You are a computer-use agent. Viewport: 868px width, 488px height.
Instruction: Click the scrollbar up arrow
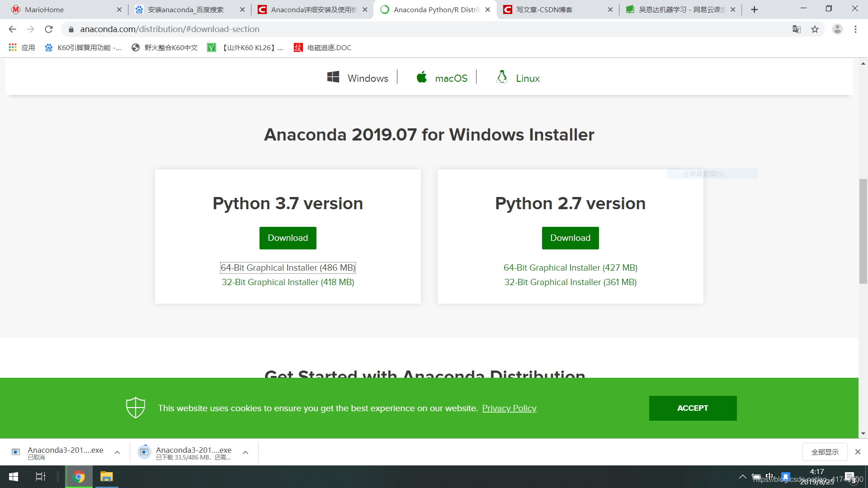pyautogui.click(x=863, y=64)
